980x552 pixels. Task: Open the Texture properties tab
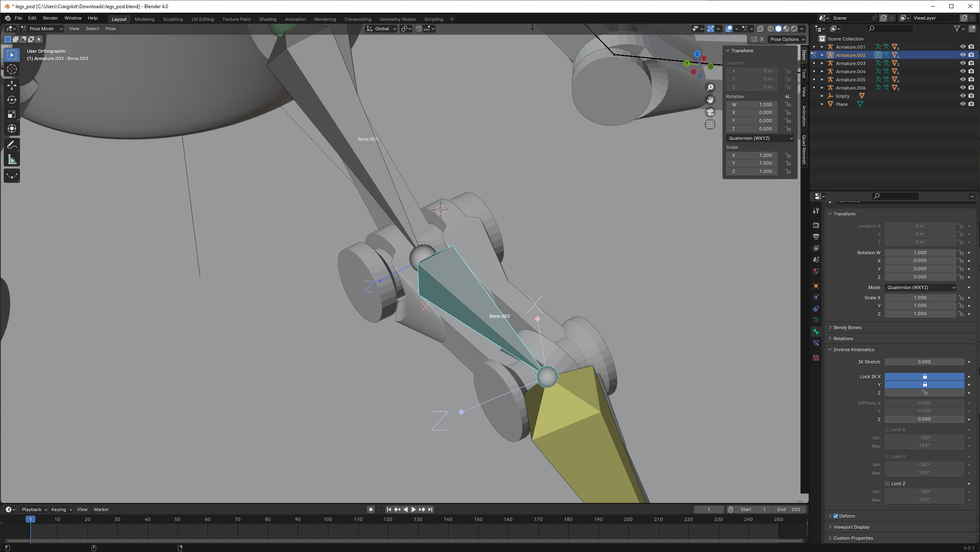point(816,358)
